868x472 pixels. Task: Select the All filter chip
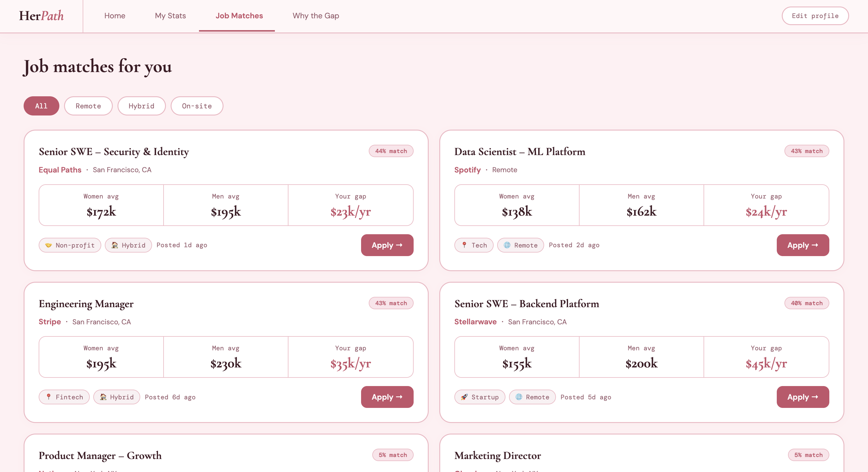41,106
